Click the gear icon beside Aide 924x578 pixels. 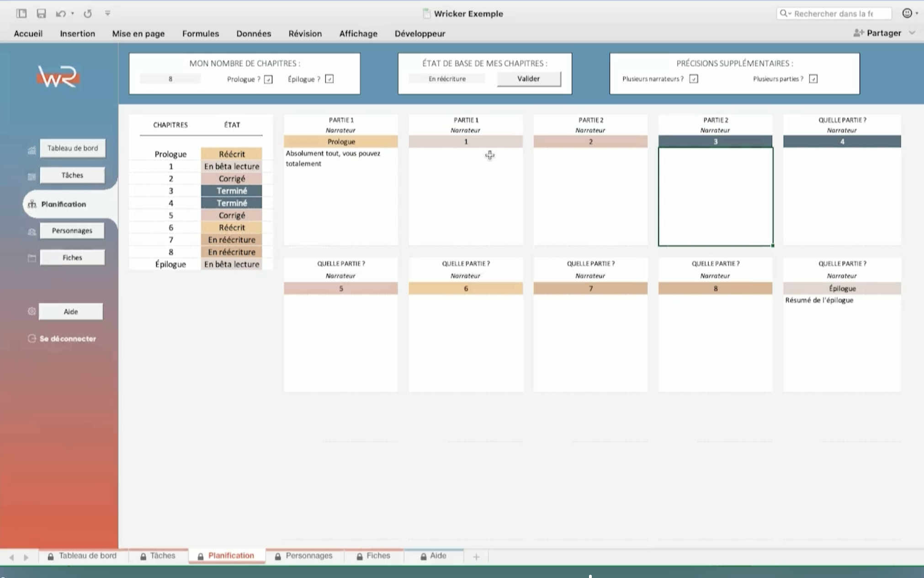point(32,311)
